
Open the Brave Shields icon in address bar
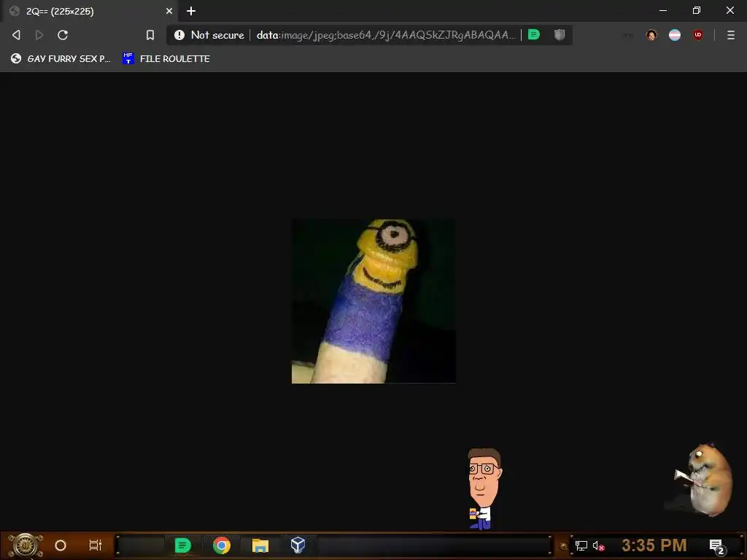tap(560, 34)
